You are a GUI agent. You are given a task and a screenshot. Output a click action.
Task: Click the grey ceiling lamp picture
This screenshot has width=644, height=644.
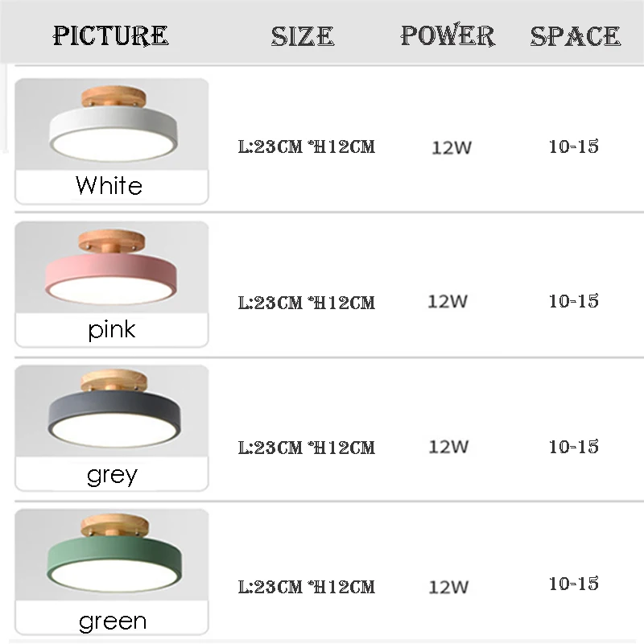coord(112,412)
